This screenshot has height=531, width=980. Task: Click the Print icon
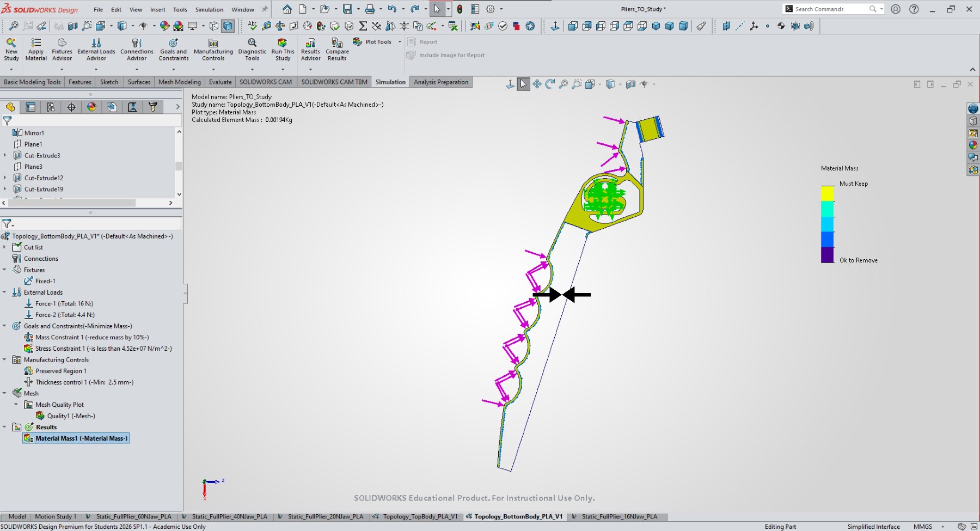(x=370, y=9)
